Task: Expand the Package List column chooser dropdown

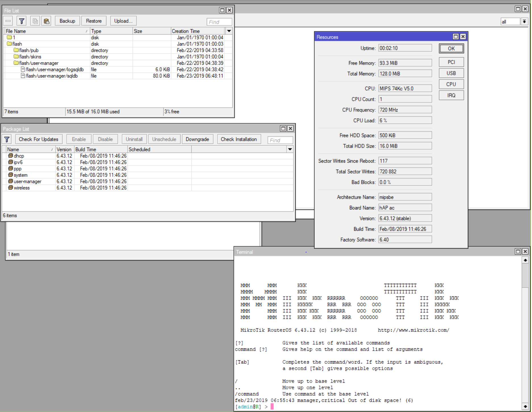Action: (x=290, y=149)
